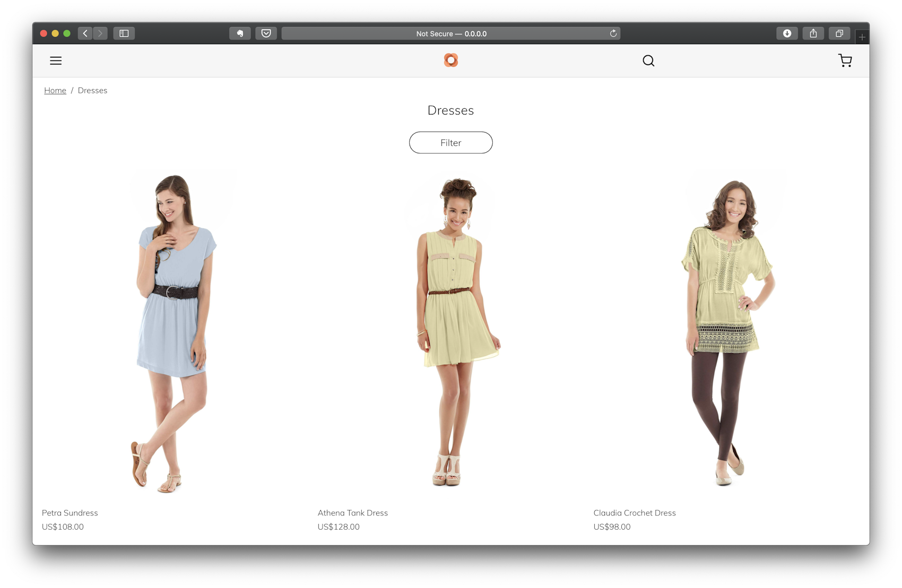Follow the Home breadcrumb link
902x588 pixels.
[55, 90]
